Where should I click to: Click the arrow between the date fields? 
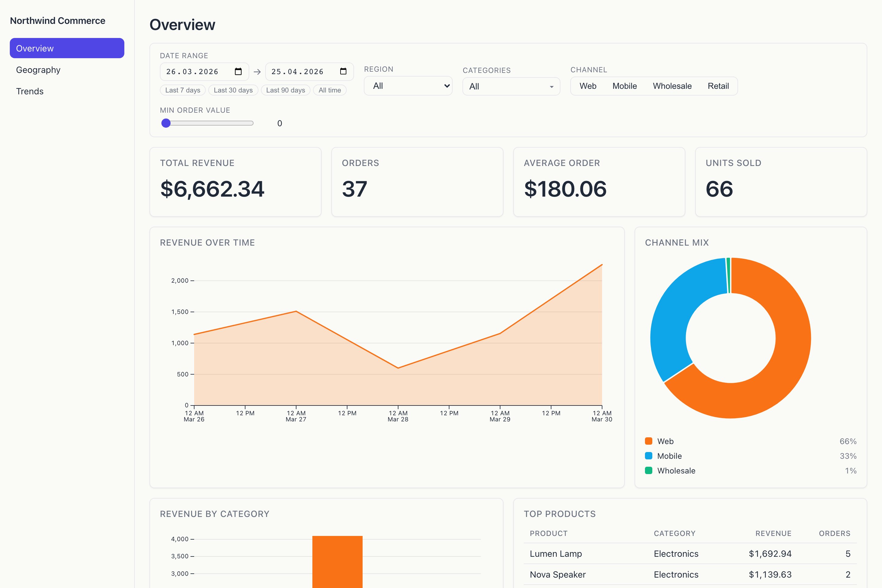[x=257, y=71]
